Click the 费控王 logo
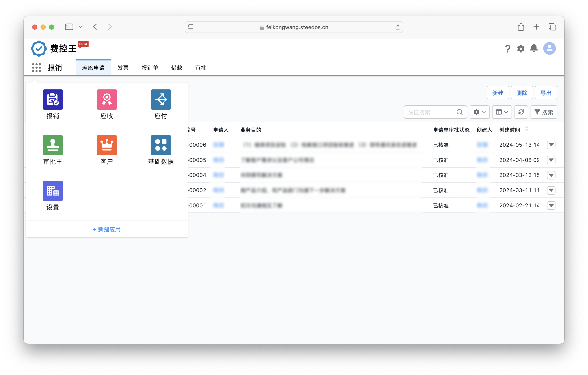Viewport: 588px width, 375px height. click(x=54, y=48)
